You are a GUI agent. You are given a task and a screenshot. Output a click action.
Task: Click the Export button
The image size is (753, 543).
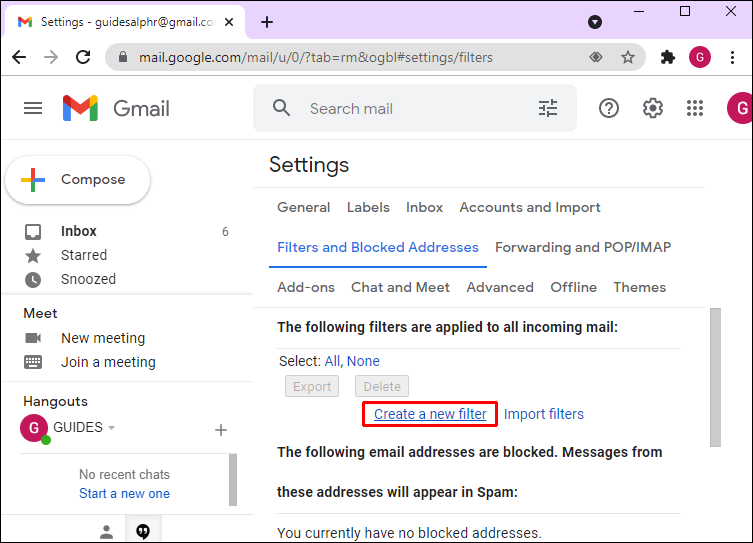point(312,386)
